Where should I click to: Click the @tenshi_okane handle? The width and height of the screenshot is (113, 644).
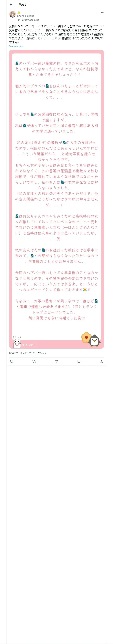click(x=26, y=16)
